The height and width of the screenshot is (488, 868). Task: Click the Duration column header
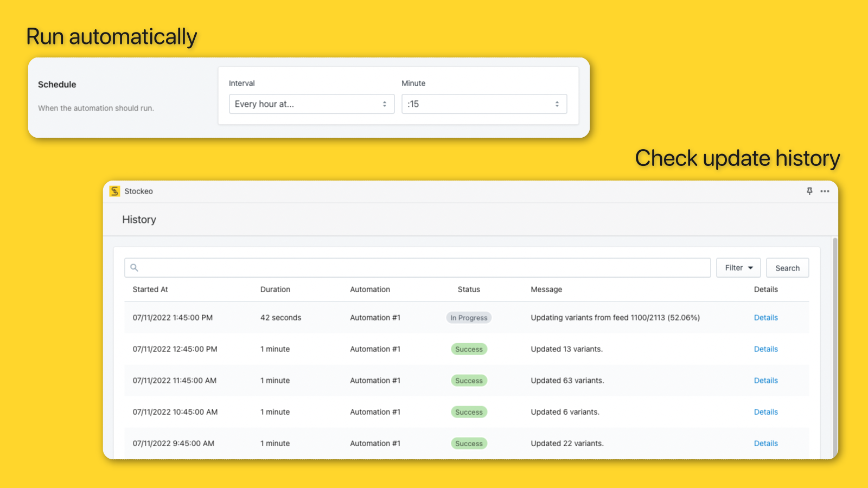pyautogui.click(x=275, y=289)
